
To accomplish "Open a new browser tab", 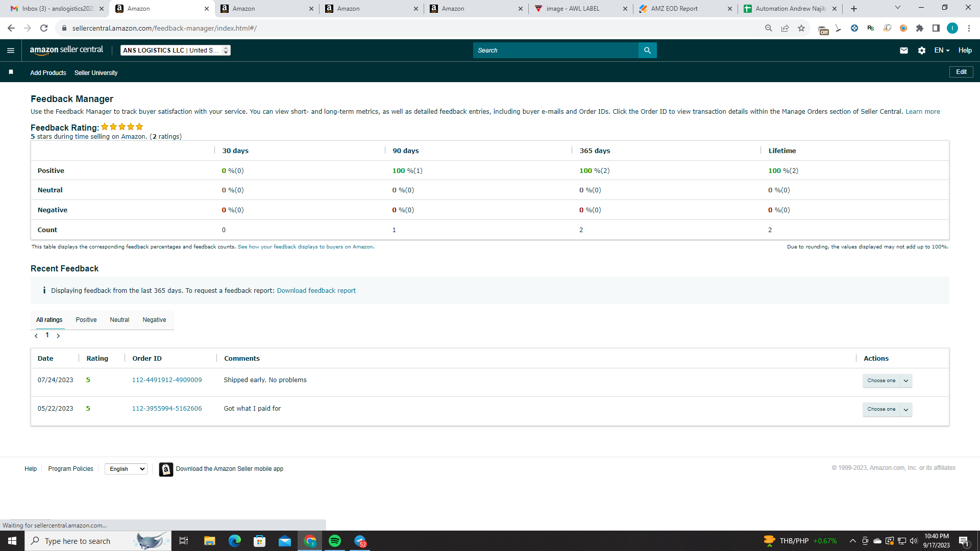I will pos(854,9).
